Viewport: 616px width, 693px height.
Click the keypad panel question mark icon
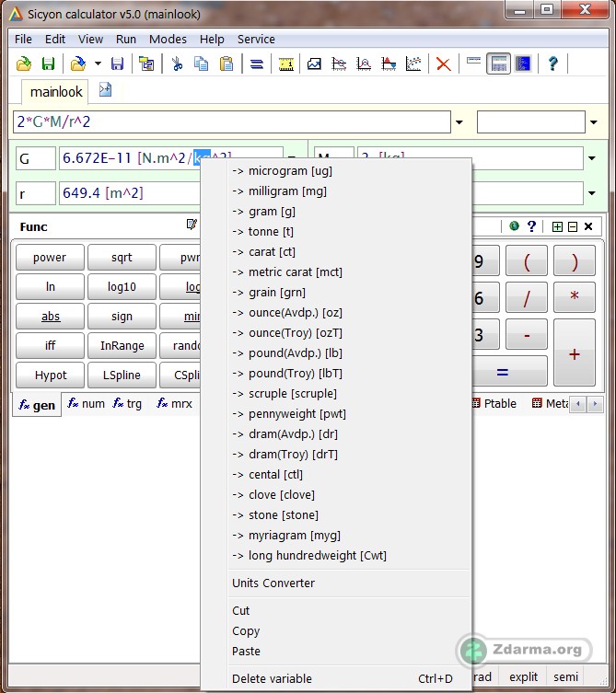coord(531,226)
